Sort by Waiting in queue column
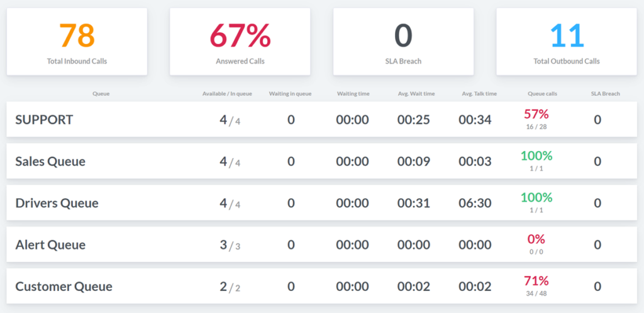644x313 pixels. pyautogui.click(x=290, y=94)
